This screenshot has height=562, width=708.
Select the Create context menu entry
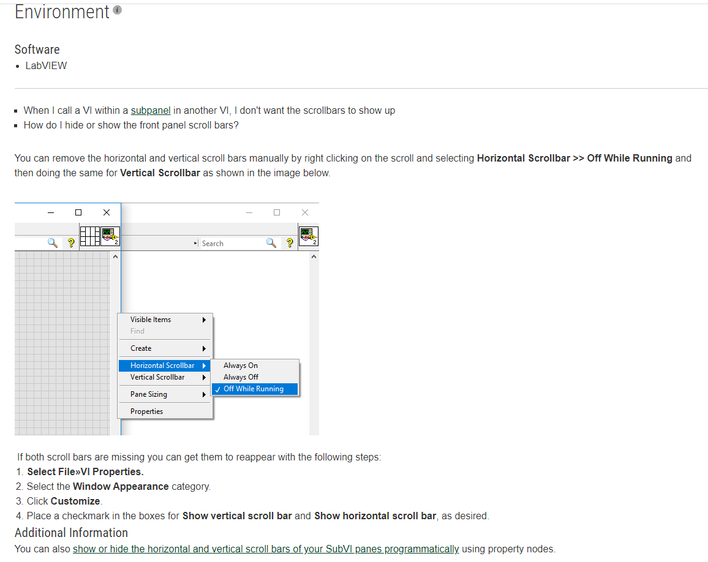click(165, 348)
